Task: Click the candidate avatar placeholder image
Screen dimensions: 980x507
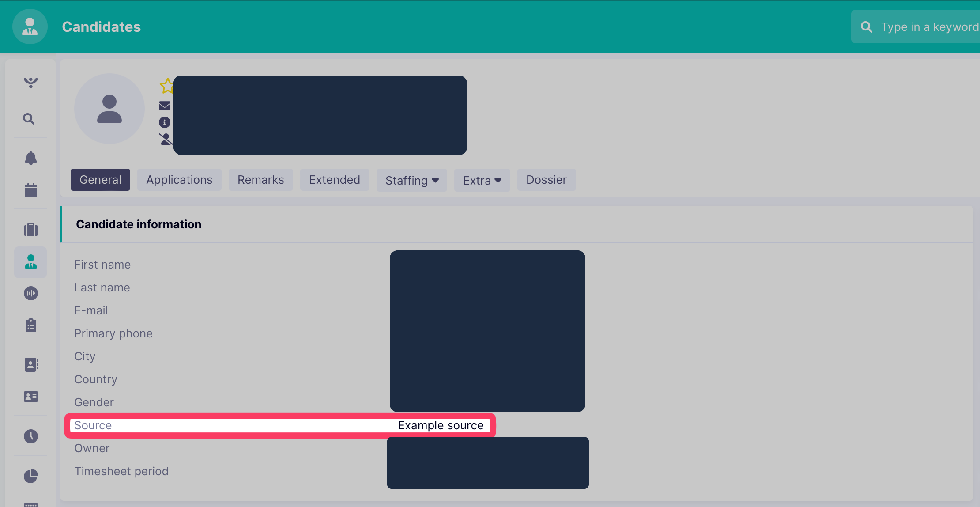Action: click(109, 109)
